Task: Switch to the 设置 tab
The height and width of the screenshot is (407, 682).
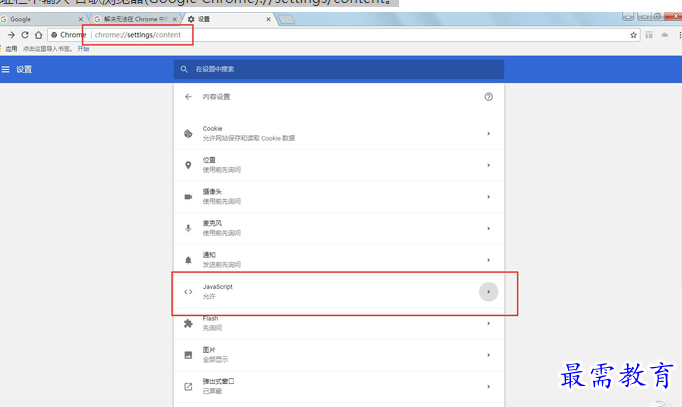Action: pyautogui.click(x=229, y=19)
